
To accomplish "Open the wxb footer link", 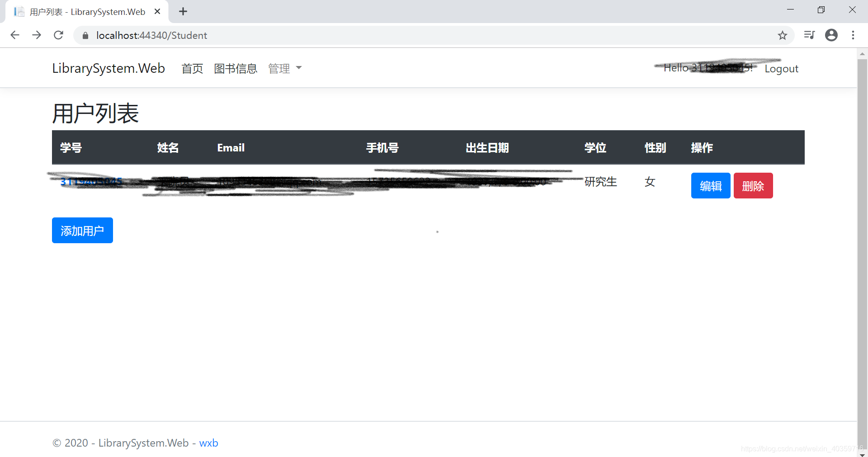I will click(x=208, y=443).
